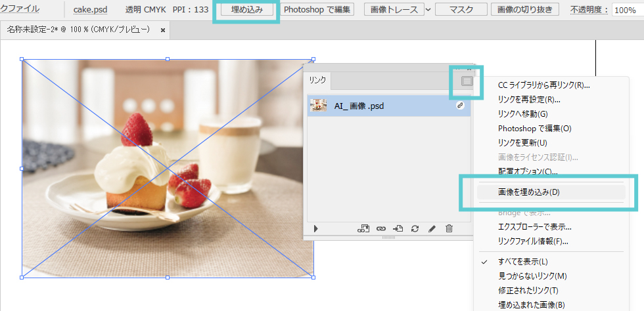Close the 名称未設定-2 document tab
Screen dimensions: 644x311
pyautogui.click(x=163, y=30)
